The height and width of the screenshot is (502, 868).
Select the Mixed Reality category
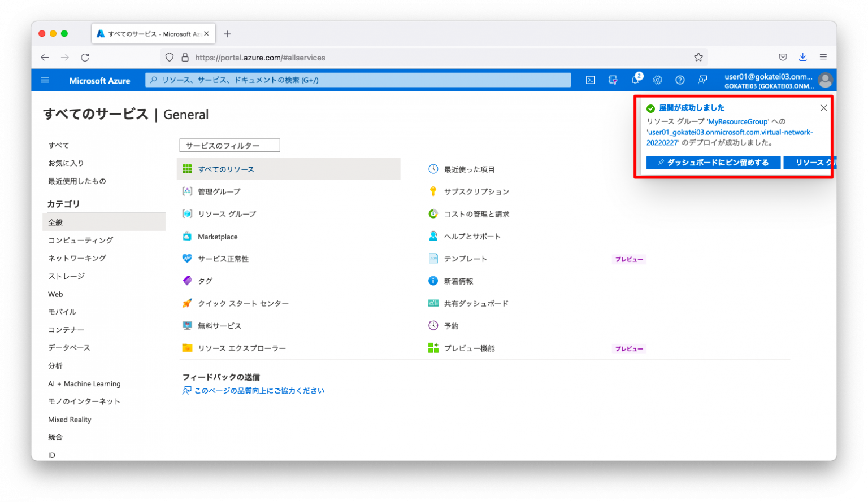coord(70,420)
